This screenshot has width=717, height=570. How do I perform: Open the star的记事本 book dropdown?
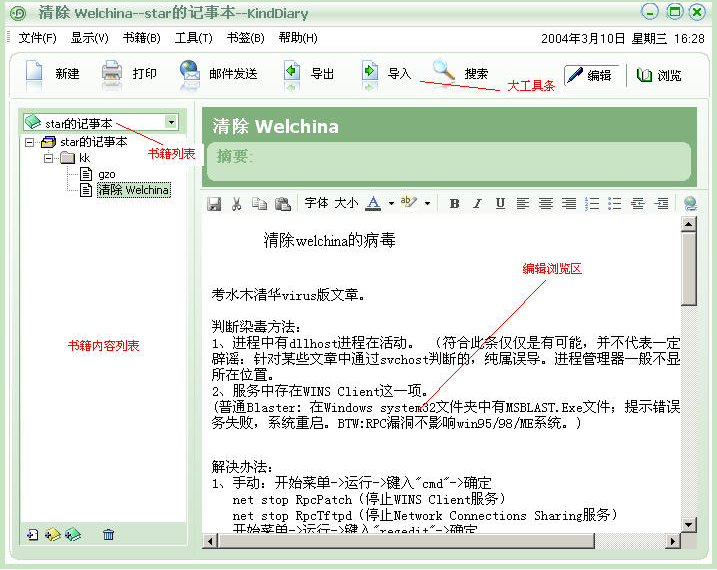click(x=171, y=123)
